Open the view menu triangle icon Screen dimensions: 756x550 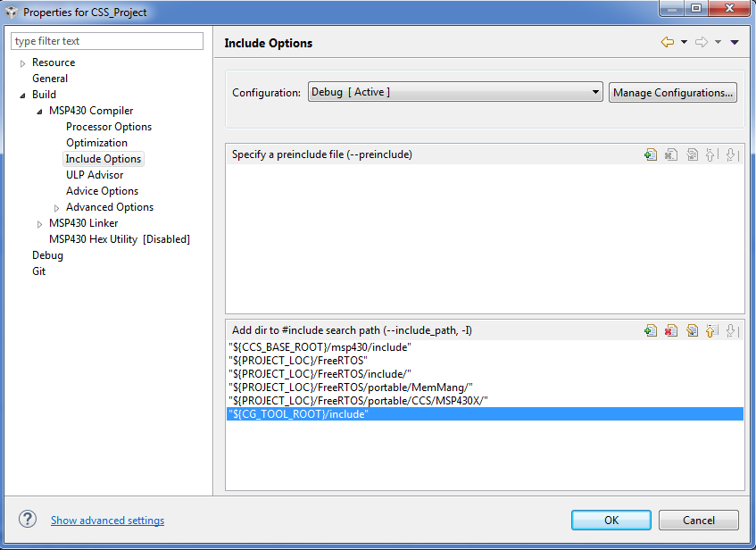(735, 42)
